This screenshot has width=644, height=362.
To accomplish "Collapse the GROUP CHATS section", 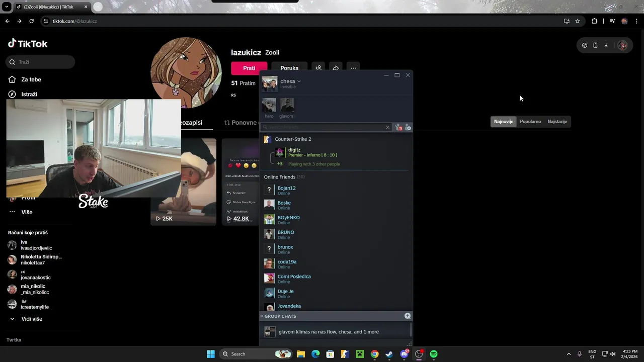I will coord(279,316).
